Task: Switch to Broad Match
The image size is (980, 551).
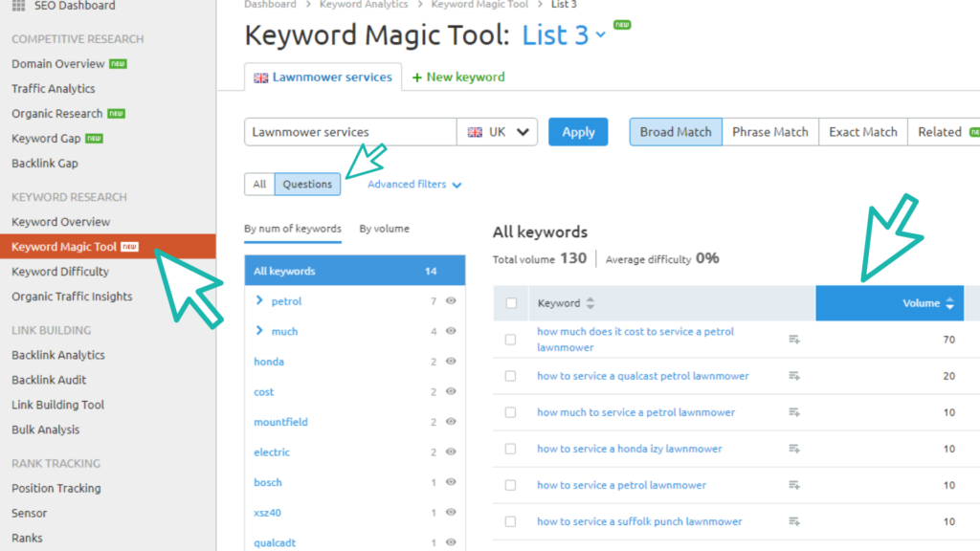Action: (676, 132)
